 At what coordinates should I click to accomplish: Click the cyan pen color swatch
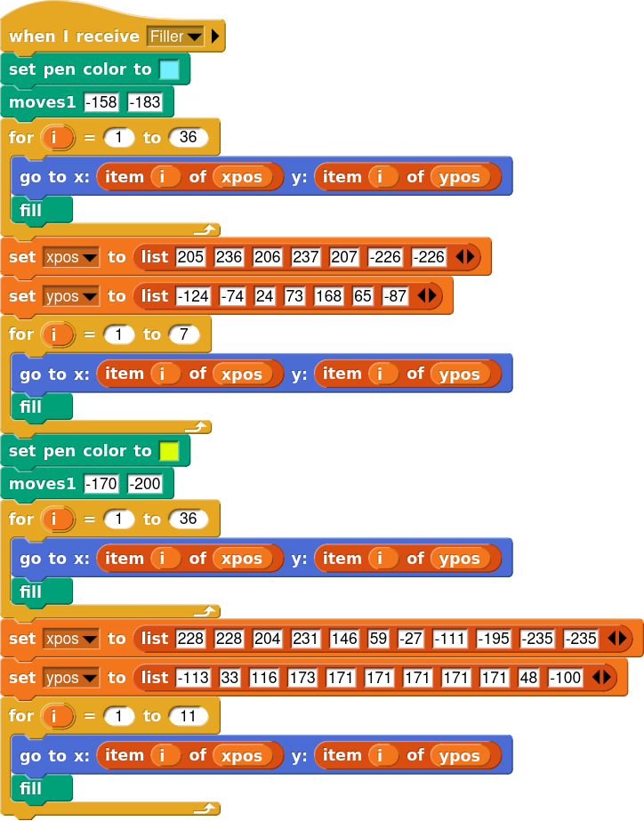point(168,69)
